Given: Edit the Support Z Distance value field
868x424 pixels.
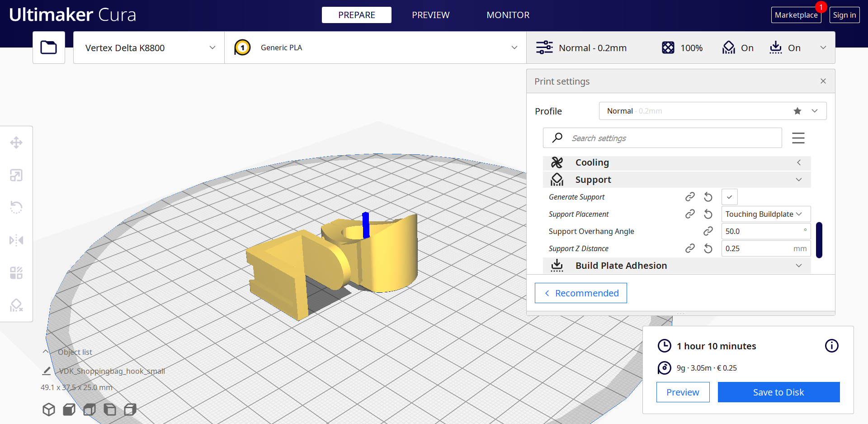Looking at the screenshot, I should [766, 248].
